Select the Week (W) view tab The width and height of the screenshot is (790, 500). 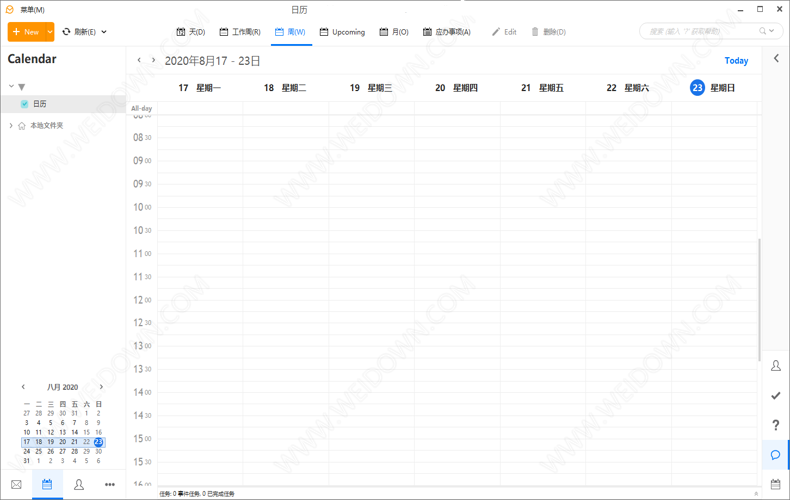[x=290, y=32]
